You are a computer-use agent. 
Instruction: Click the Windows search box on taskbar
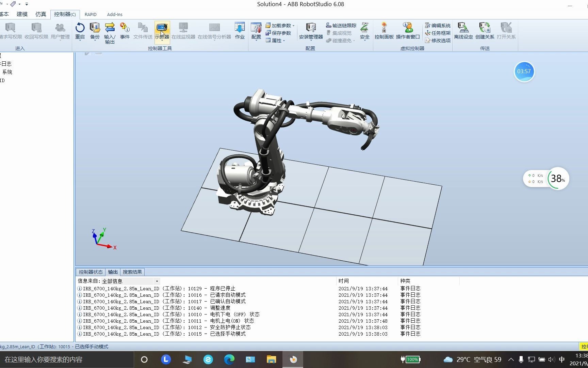tap(67, 359)
